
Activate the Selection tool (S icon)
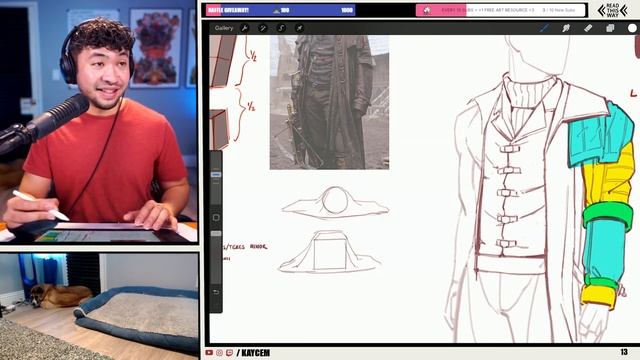281,28
